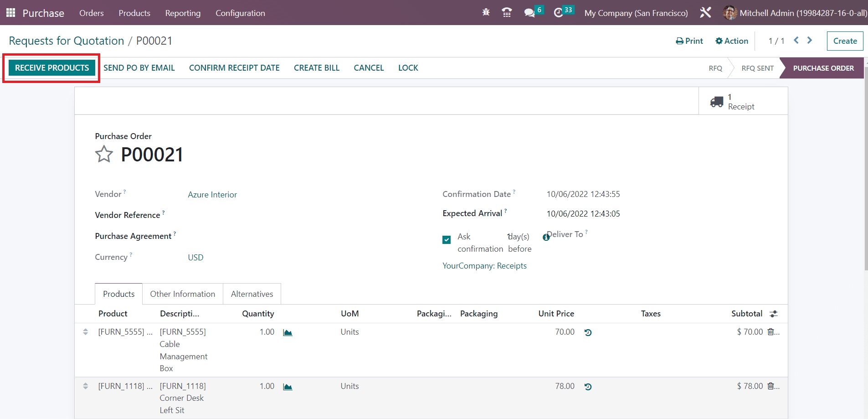Open forecast chart icon for FURN_1118 line

click(288, 387)
